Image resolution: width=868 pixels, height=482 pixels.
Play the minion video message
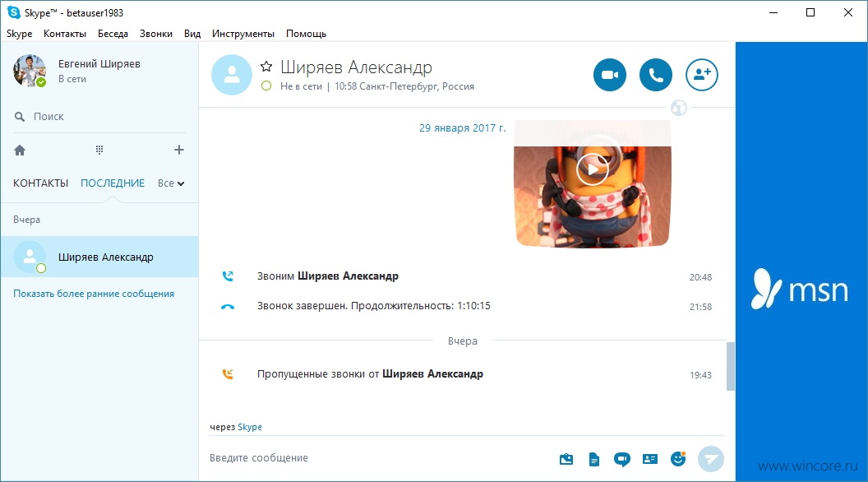593,169
